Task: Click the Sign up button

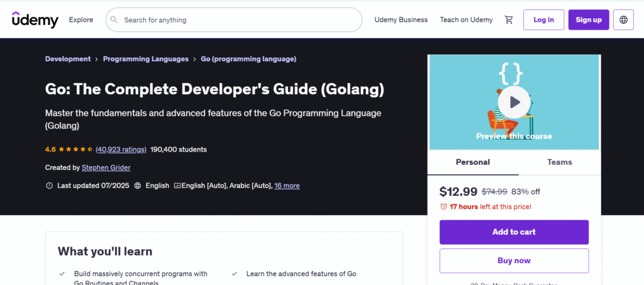Action: click(589, 20)
